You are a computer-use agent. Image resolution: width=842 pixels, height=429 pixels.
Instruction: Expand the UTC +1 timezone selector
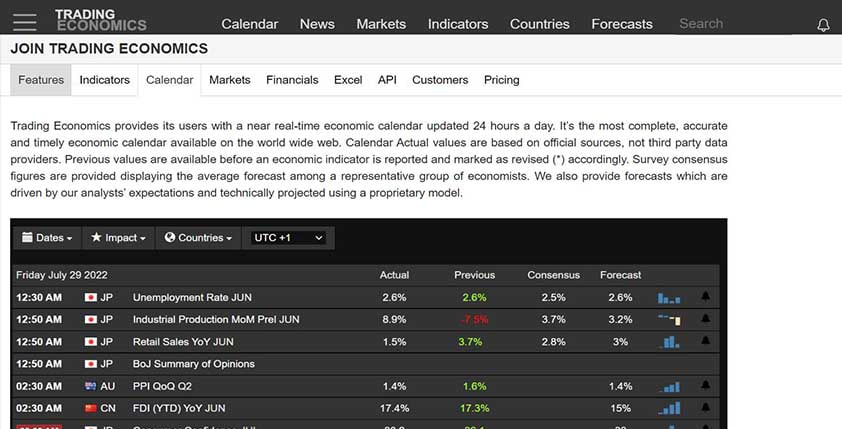click(x=288, y=238)
